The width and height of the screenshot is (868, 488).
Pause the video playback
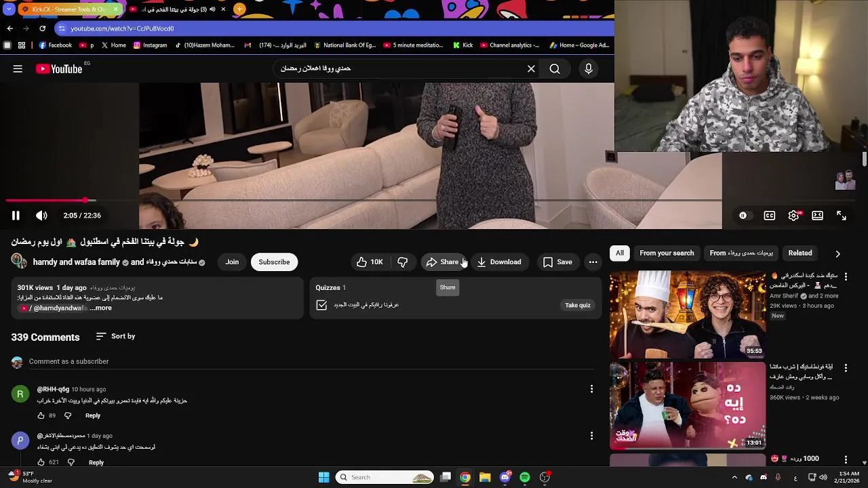coord(16,216)
